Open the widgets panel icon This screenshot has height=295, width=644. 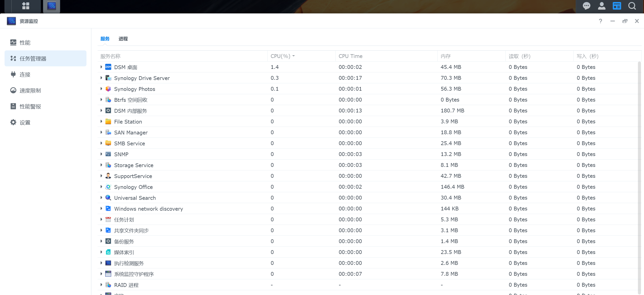[617, 6]
